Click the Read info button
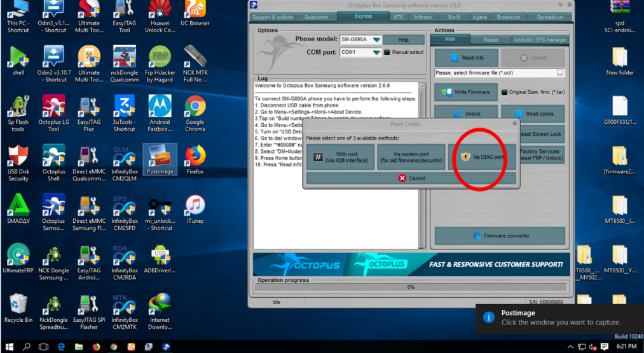Viewport: 644px width, 353px height. tap(466, 58)
